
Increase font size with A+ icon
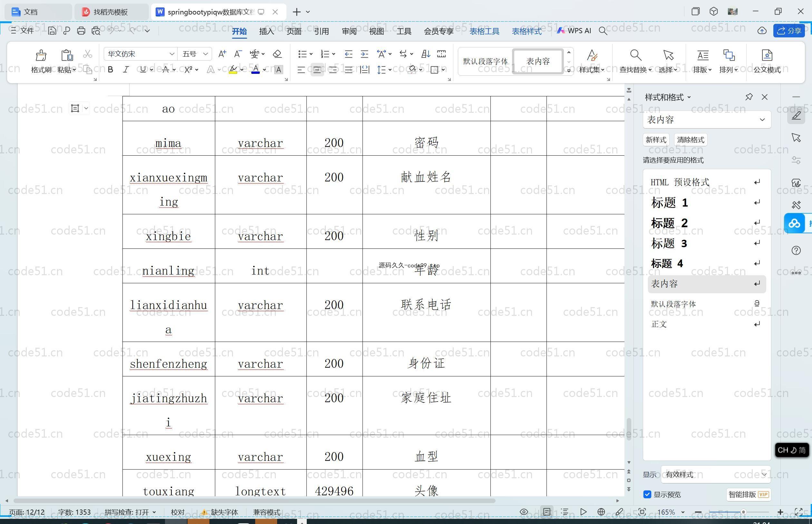click(x=222, y=54)
